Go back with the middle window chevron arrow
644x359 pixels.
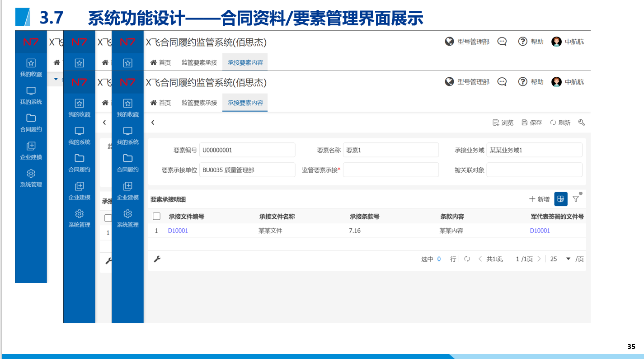coord(104,123)
